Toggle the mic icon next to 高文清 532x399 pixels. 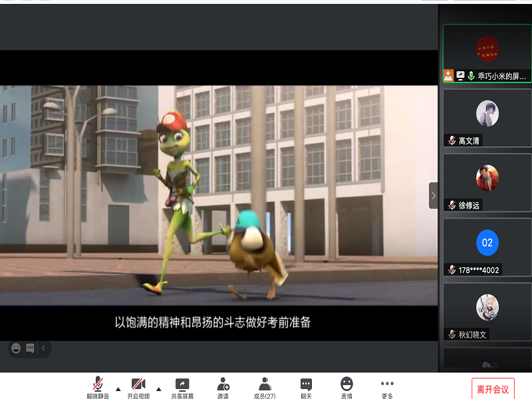(451, 140)
